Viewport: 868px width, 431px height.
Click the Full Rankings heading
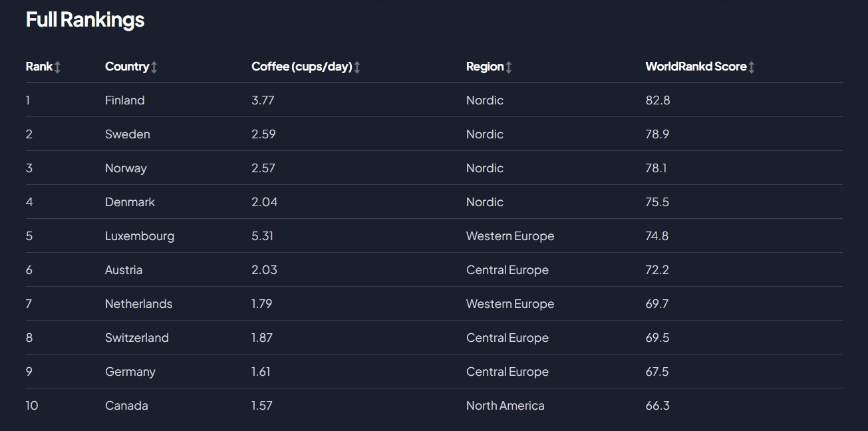point(85,20)
